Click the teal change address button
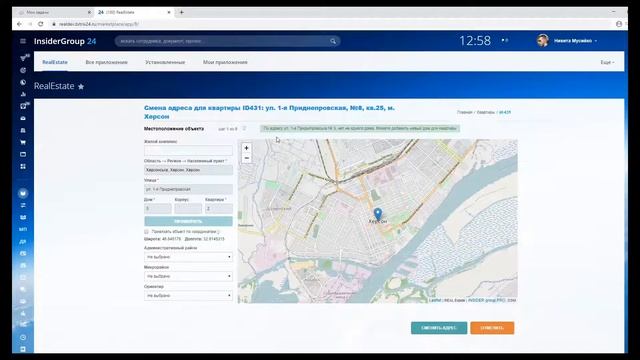The width and height of the screenshot is (640, 360). point(439,328)
